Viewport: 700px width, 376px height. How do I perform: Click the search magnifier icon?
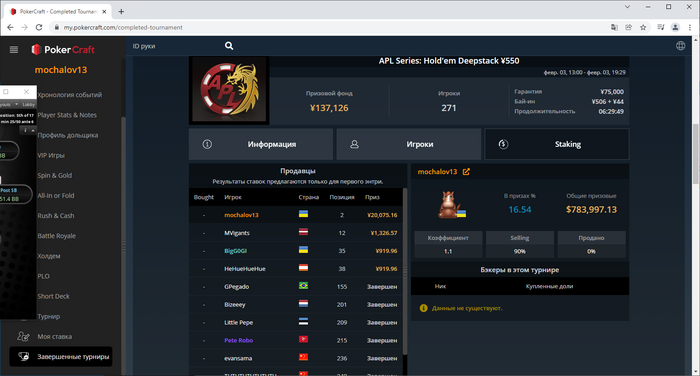coord(229,46)
